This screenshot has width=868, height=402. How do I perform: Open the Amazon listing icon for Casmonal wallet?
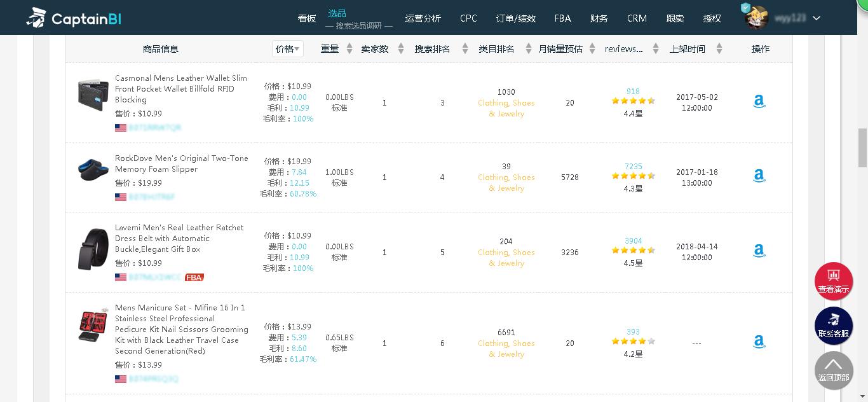tap(759, 101)
